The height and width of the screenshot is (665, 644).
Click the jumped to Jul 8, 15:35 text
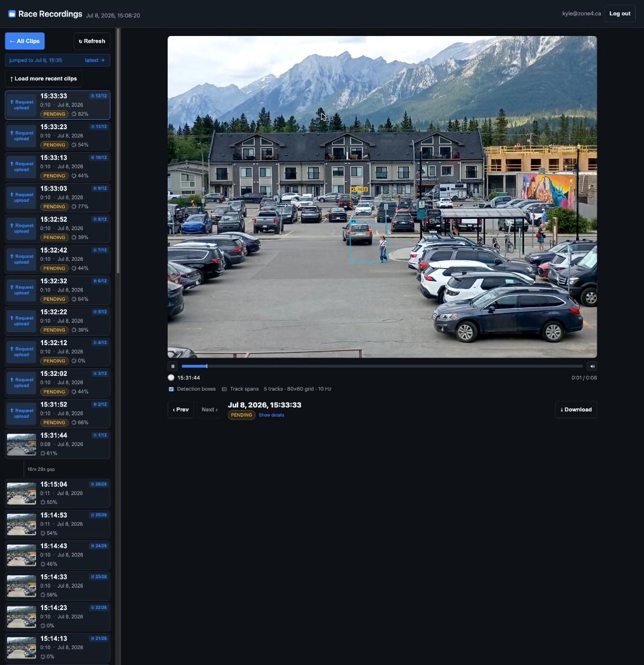pos(35,60)
